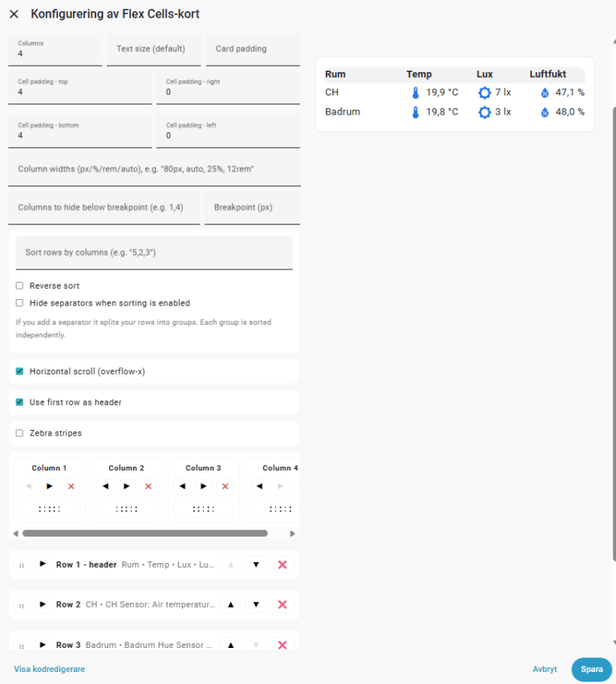
Task: Expand Row 2 CH details
Action: 43,604
